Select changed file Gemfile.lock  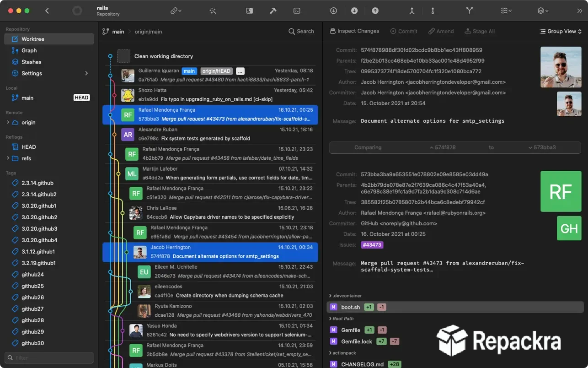pyautogui.click(x=455, y=341)
